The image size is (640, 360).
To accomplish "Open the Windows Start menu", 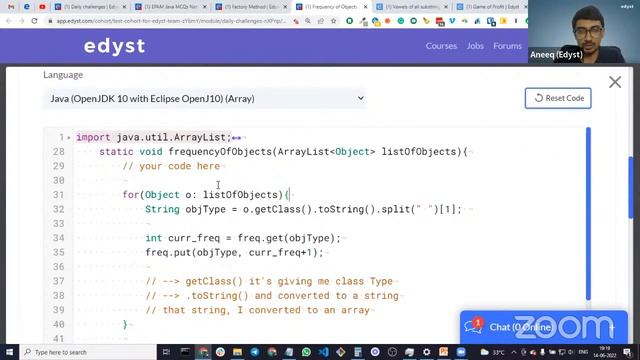I will 9,352.
